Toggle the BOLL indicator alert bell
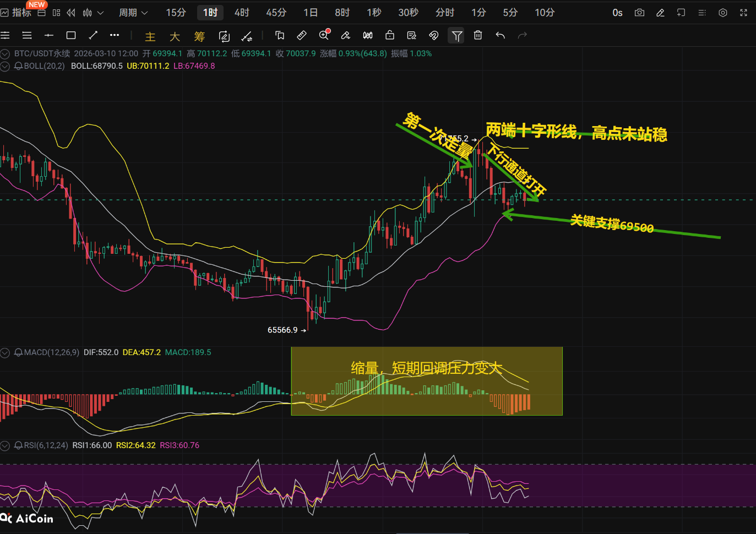756x534 pixels. pyautogui.click(x=18, y=66)
